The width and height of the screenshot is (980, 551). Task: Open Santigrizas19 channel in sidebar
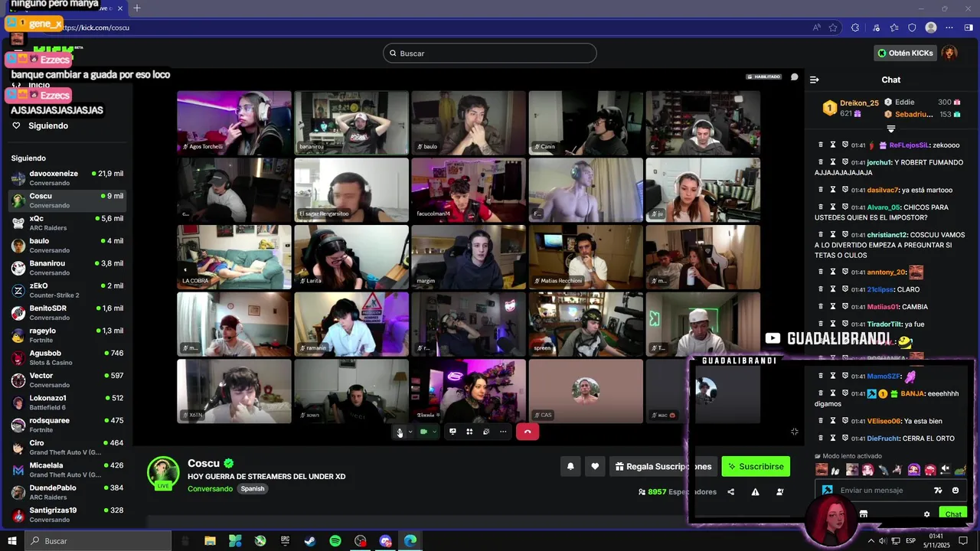(x=67, y=514)
